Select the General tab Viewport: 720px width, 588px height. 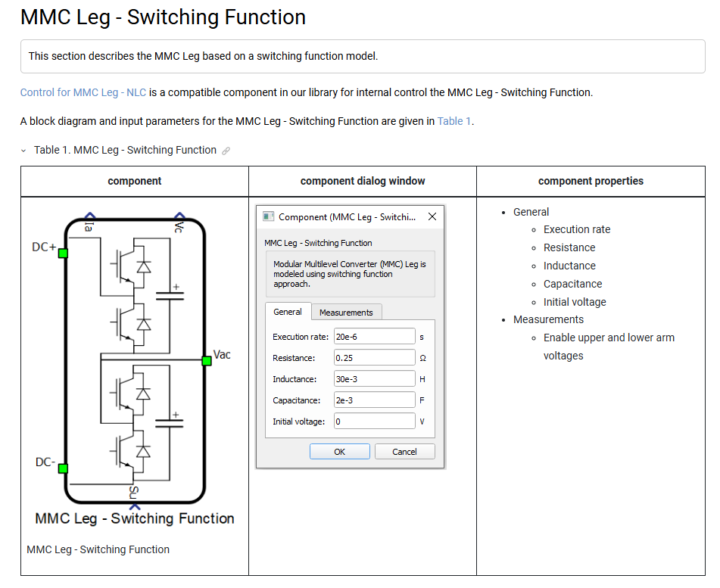tap(288, 312)
